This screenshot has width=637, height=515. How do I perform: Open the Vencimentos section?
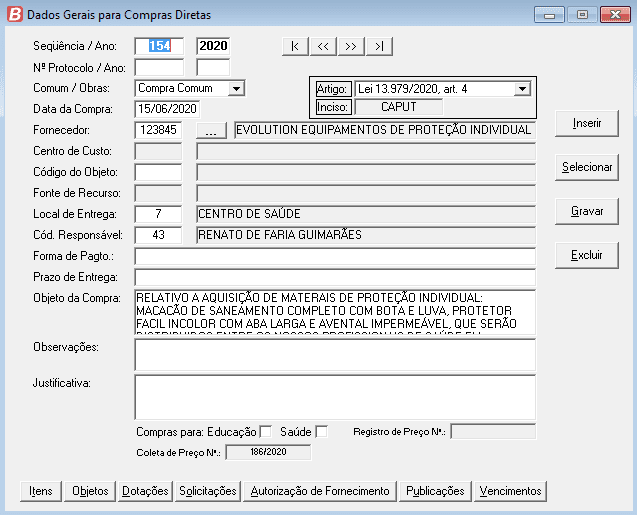tap(510, 491)
